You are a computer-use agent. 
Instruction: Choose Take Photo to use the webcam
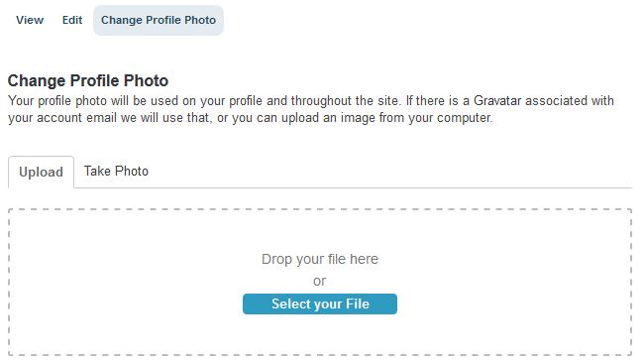click(116, 172)
